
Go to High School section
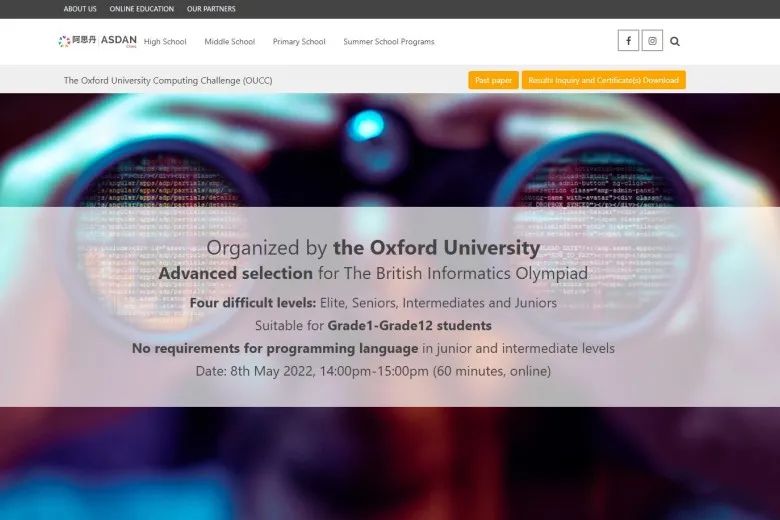pos(165,42)
